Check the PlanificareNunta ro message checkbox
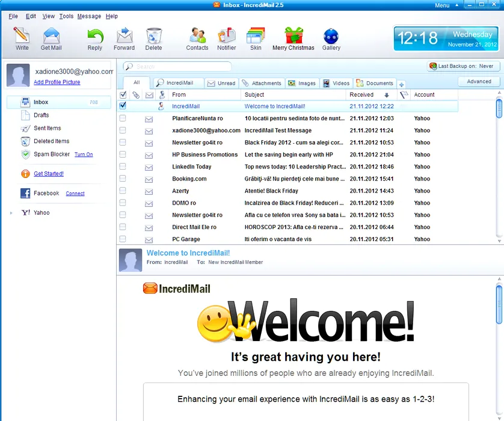Image resolution: width=504 pixels, height=421 pixels. [x=123, y=118]
